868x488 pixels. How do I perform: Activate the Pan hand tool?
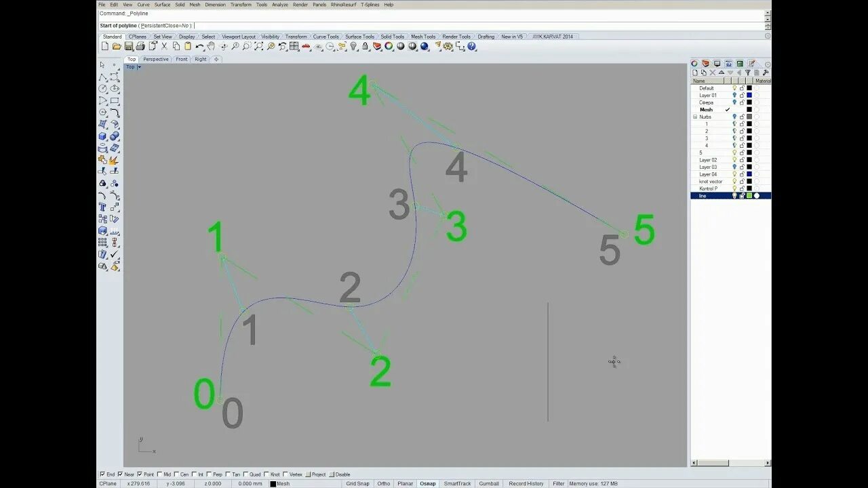(x=211, y=46)
